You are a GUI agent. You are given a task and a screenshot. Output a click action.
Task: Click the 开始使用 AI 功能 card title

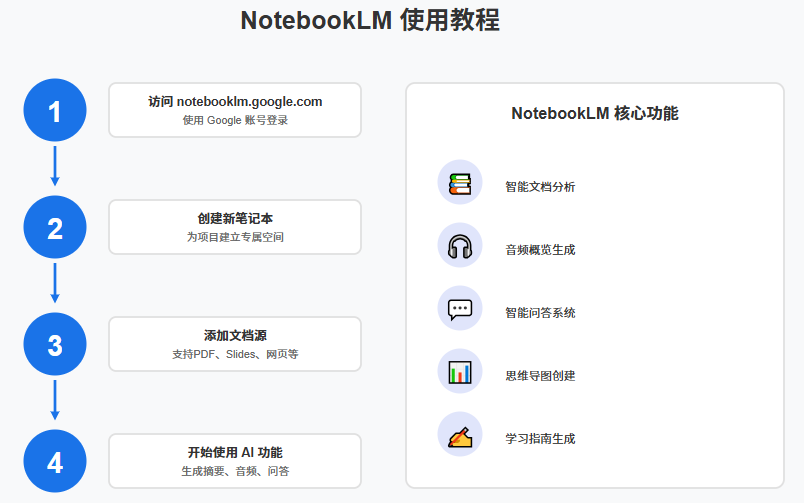235,452
